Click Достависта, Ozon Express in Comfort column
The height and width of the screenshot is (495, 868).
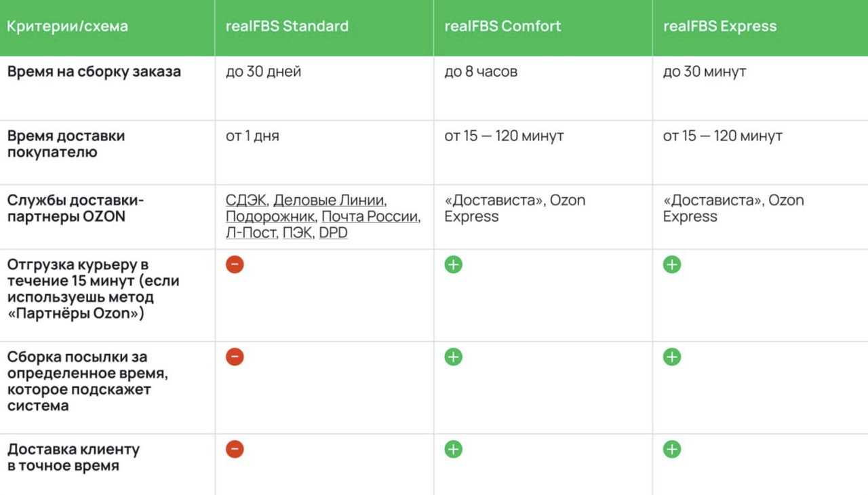point(515,208)
